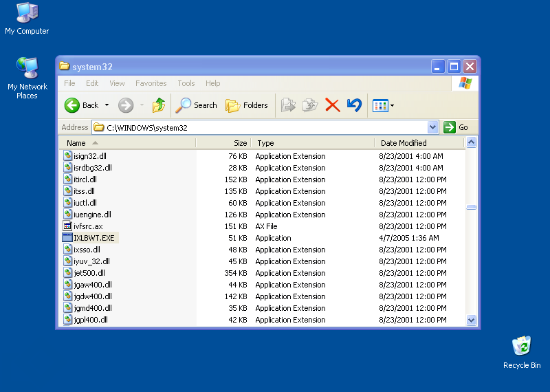Select the jgmd400.dll file icon
This screenshot has height=392, width=550.
tap(67, 308)
